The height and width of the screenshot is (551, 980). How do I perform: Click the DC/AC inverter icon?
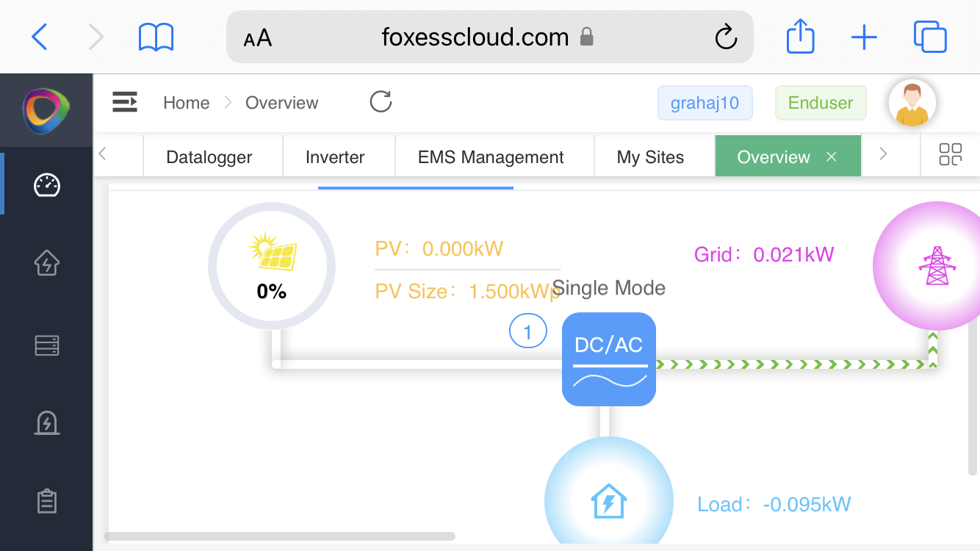[609, 359]
